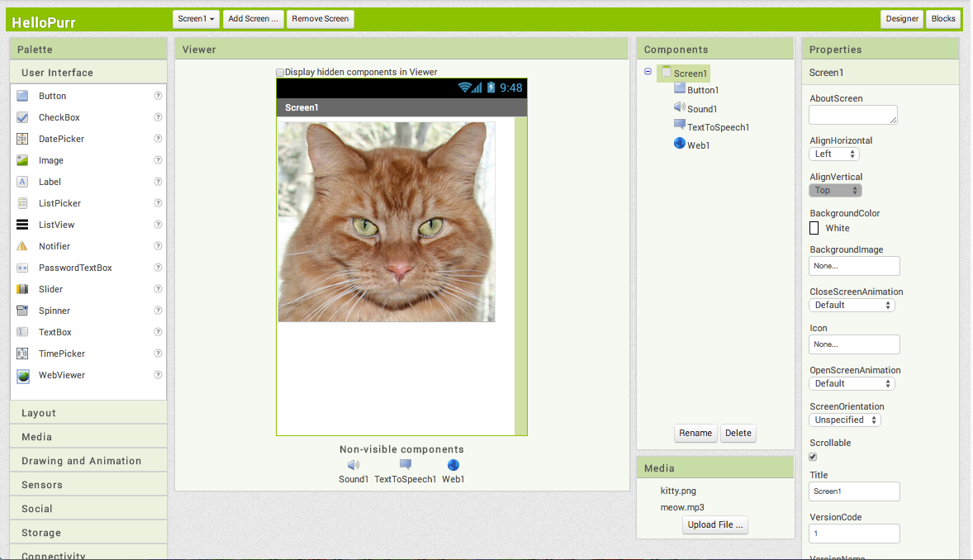The image size is (973, 560).
Task: Open help icon beside WebViewer
Action: 159,375
